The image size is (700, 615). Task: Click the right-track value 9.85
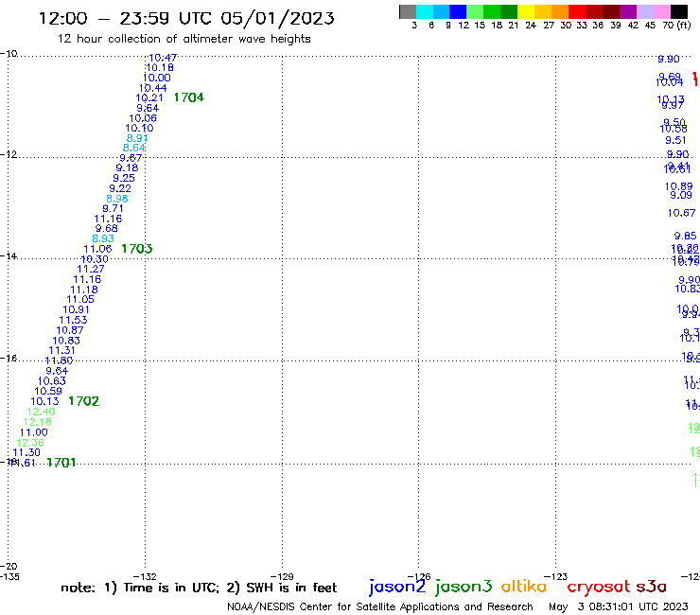(x=685, y=236)
